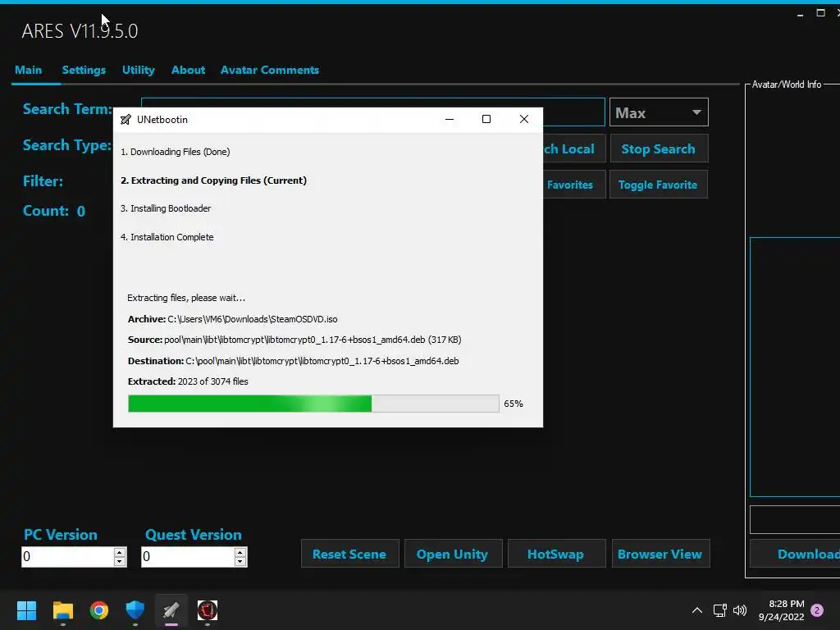The width and height of the screenshot is (840, 630).
Task: Click the partially hidden Search Local button
Action: pos(573,149)
